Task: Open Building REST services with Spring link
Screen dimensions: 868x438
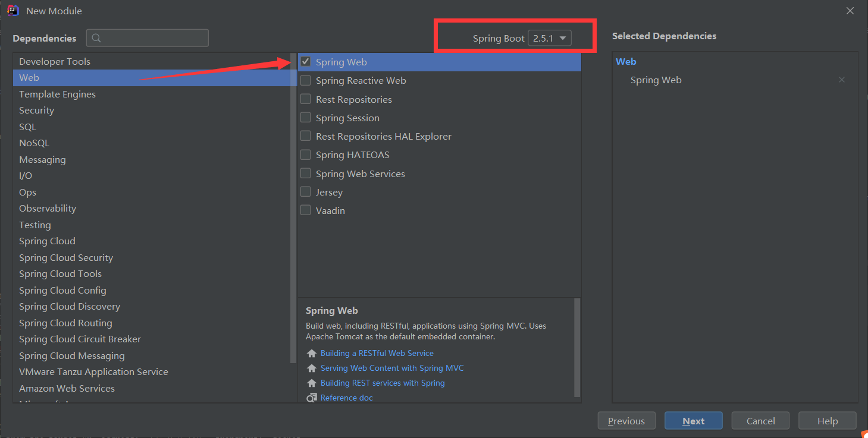Action: click(383, 383)
